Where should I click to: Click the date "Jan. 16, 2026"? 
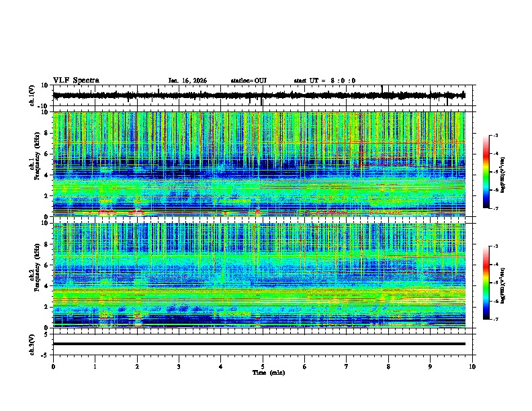click(x=187, y=81)
